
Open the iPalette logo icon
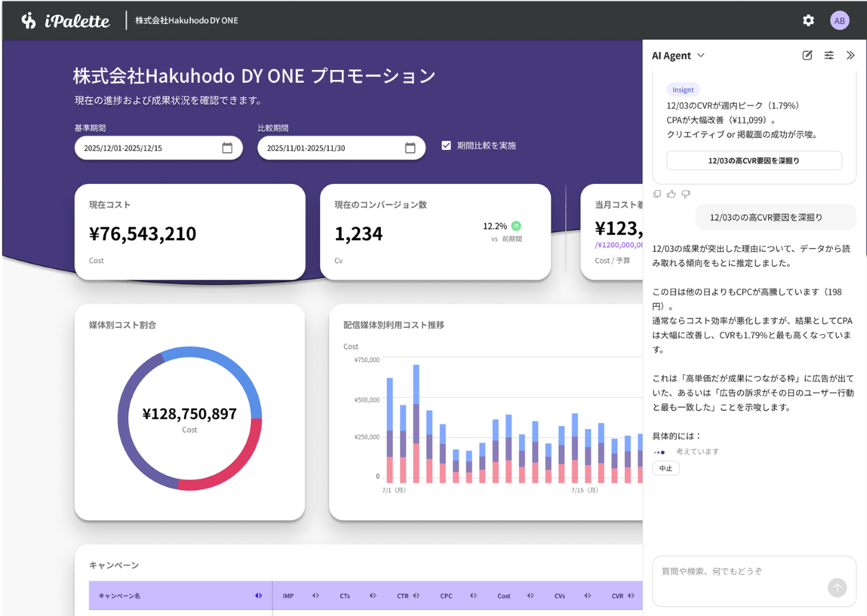[27, 20]
